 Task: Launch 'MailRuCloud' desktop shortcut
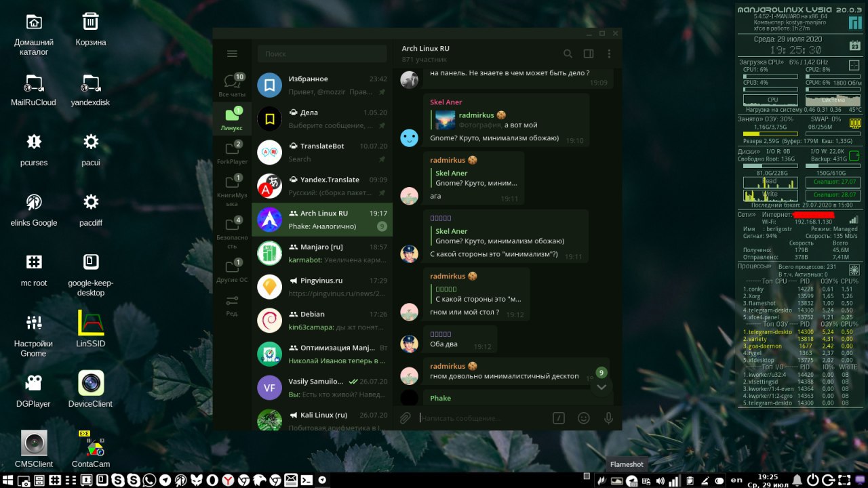[34, 90]
